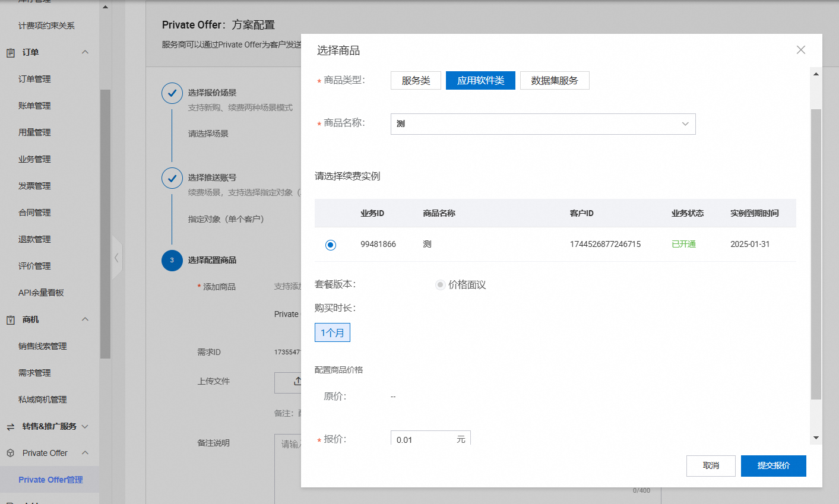The image size is (839, 504).
Task: Collapse the sidebar with the arrow handle
Action: click(x=117, y=258)
